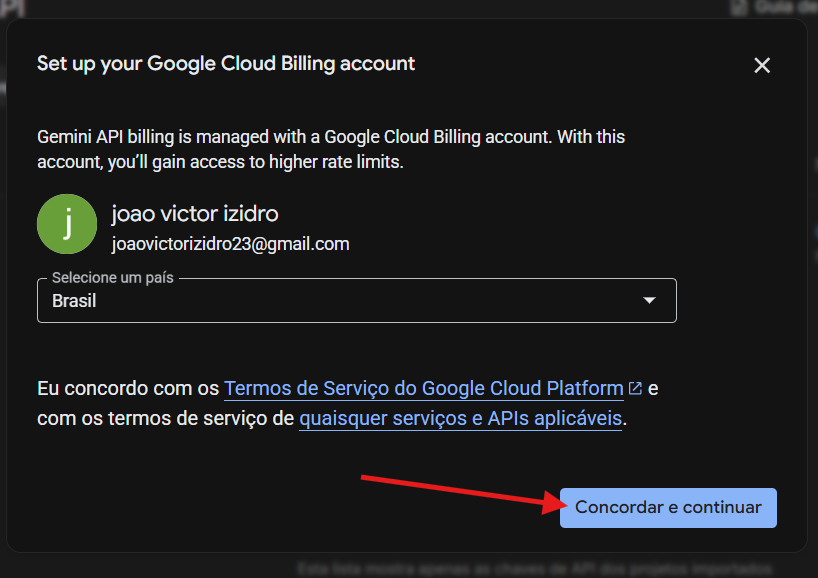
Task: Close the billing setup dialog
Action: point(762,65)
